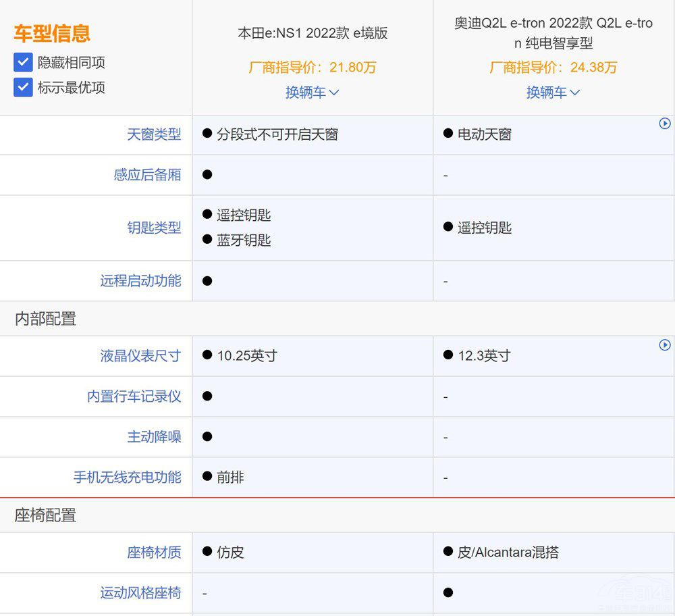
Task: Open the 天窗类型 parameter link
Action: click(x=154, y=134)
